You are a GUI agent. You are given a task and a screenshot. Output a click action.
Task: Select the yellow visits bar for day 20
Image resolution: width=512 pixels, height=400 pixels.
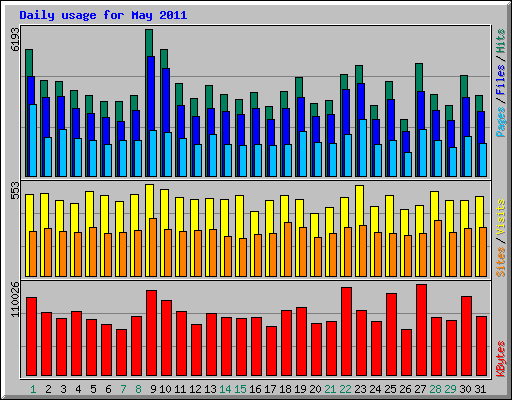(x=314, y=225)
